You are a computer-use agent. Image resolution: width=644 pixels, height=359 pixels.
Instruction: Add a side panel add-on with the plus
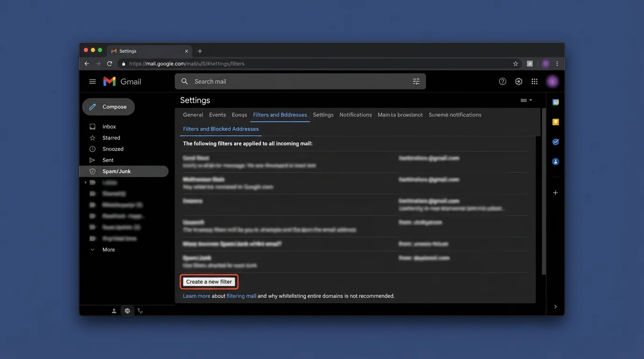(555, 192)
